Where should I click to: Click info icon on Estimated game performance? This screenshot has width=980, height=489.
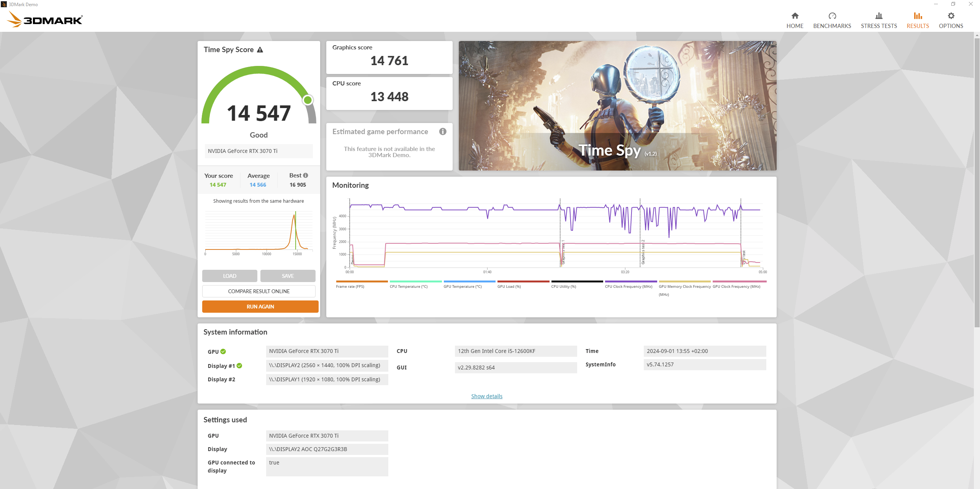[x=443, y=131]
